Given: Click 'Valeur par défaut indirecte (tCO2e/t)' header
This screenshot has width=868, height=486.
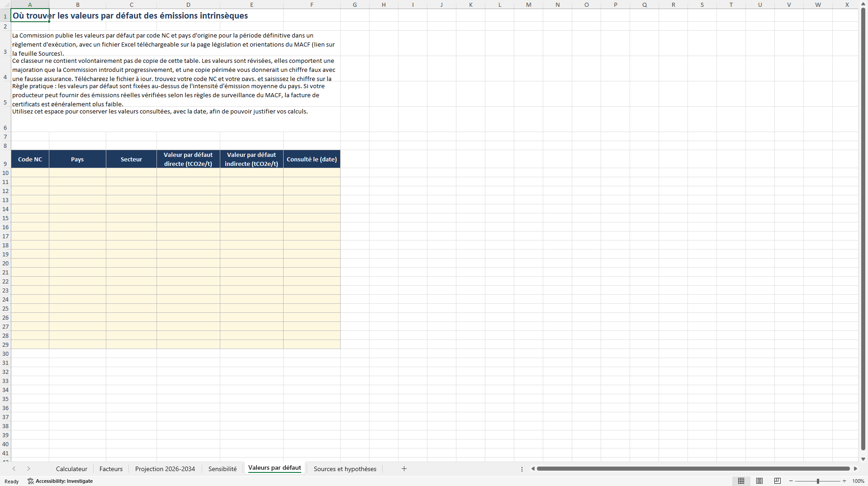Looking at the screenshot, I should coord(251,159).
